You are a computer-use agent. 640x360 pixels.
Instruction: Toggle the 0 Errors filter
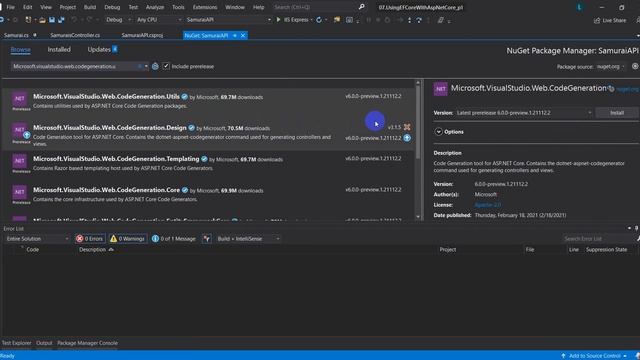pyautogui.click(x=90, y=239)
